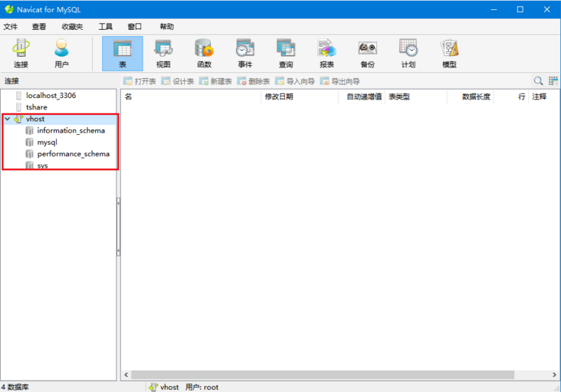Click 打开表 (Open Table) button

(139, 81)
